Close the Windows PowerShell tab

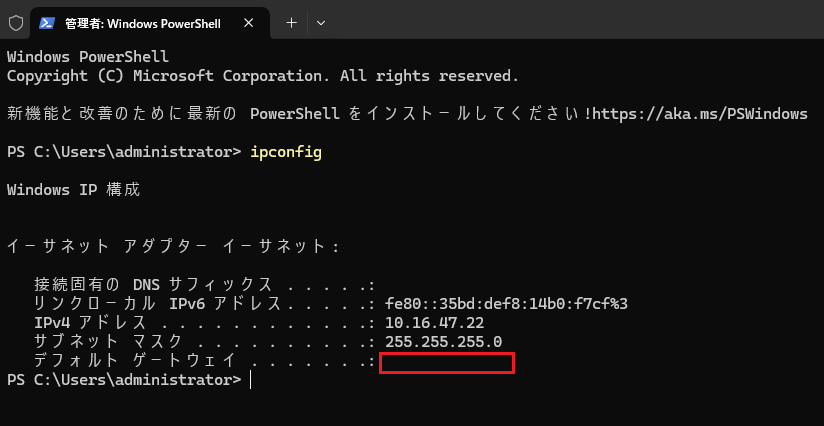(x=249, y=23)
